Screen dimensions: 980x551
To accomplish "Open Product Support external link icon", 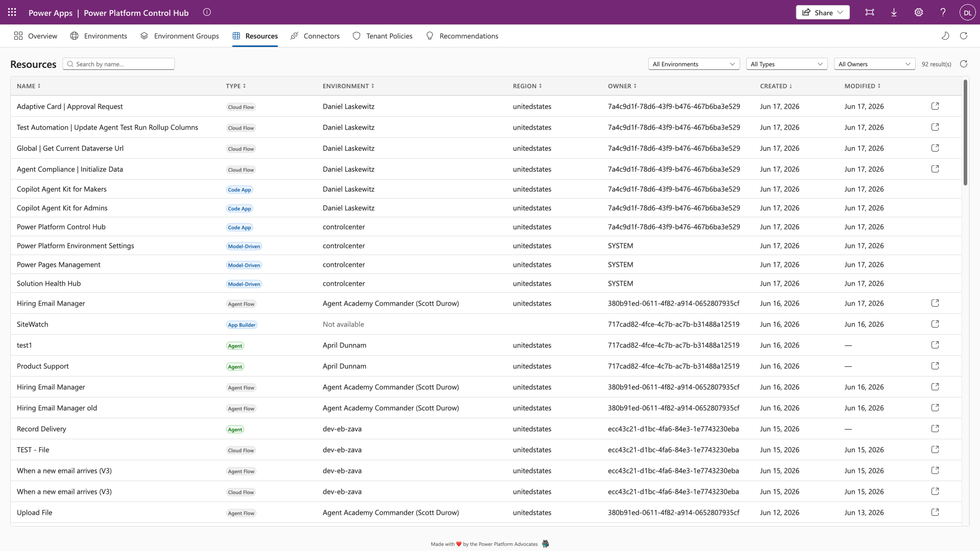I will coord(935,366).
